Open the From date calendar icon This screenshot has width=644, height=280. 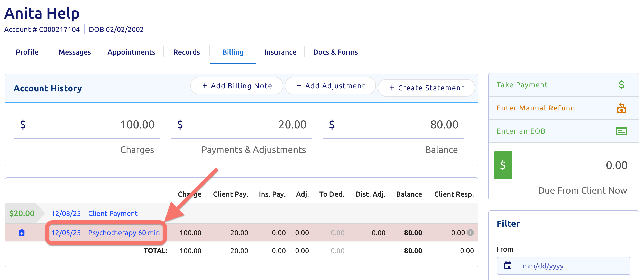tap(508, 266)
